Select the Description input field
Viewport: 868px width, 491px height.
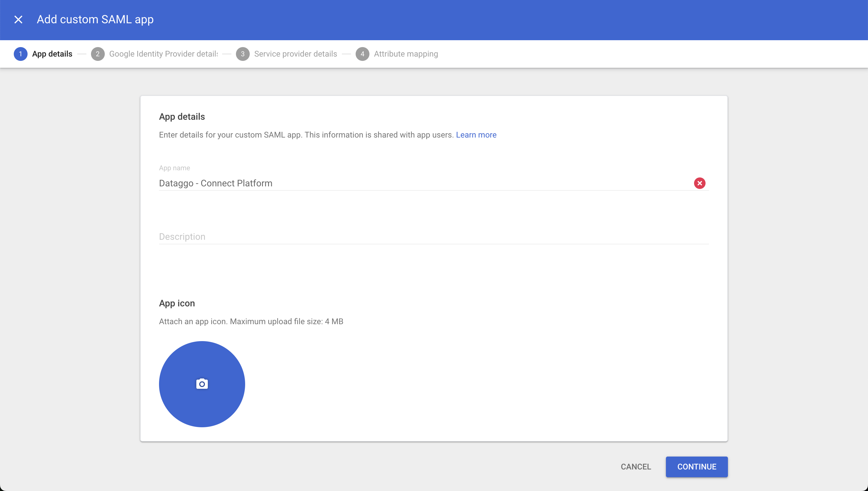[404, 236]
